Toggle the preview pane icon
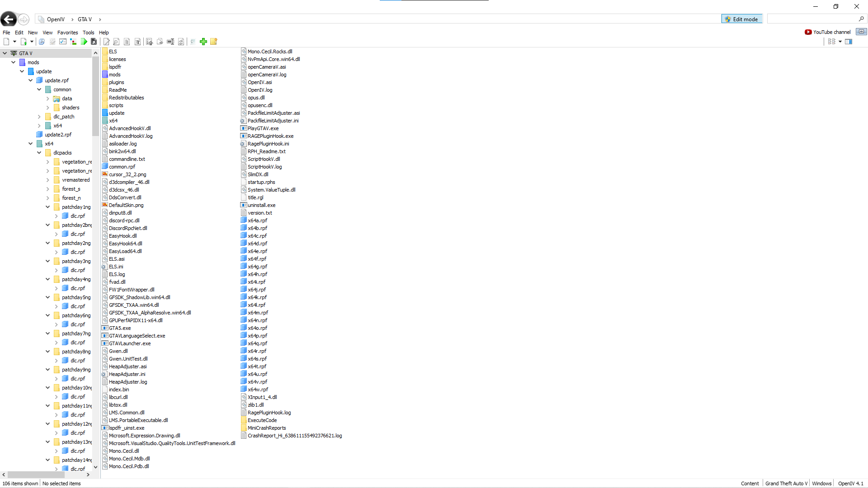Image resolution: width=868 pixels, height=488 pixels. tap(849, 42)
